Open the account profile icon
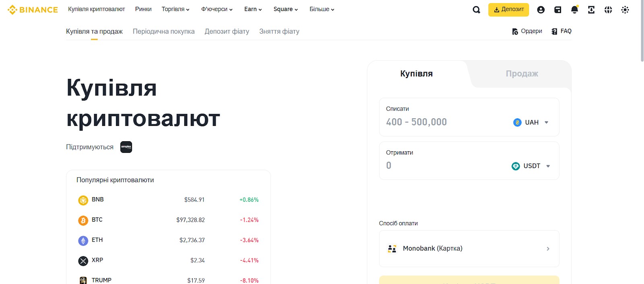Screen dimensions: 644x284 [541, 10]
